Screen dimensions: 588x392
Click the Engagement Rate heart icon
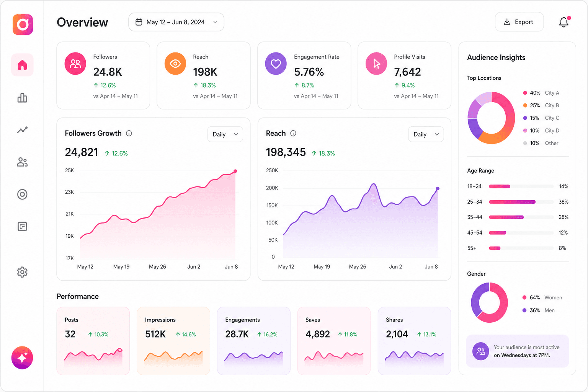(276, 64)
